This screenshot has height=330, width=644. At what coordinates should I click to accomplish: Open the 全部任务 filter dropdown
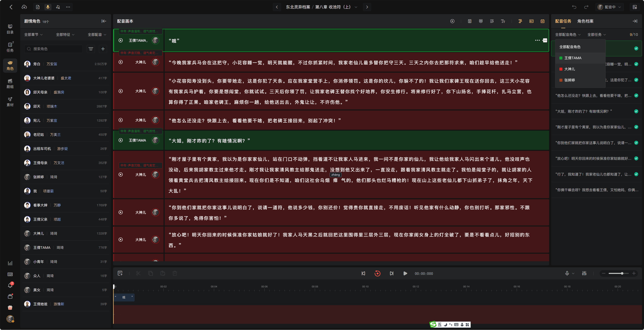point(597,35)
